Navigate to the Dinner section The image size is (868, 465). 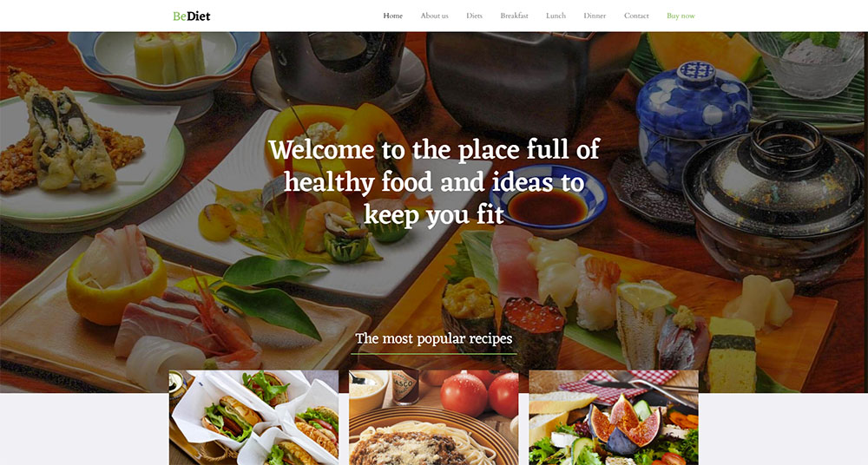coord(595,16)
